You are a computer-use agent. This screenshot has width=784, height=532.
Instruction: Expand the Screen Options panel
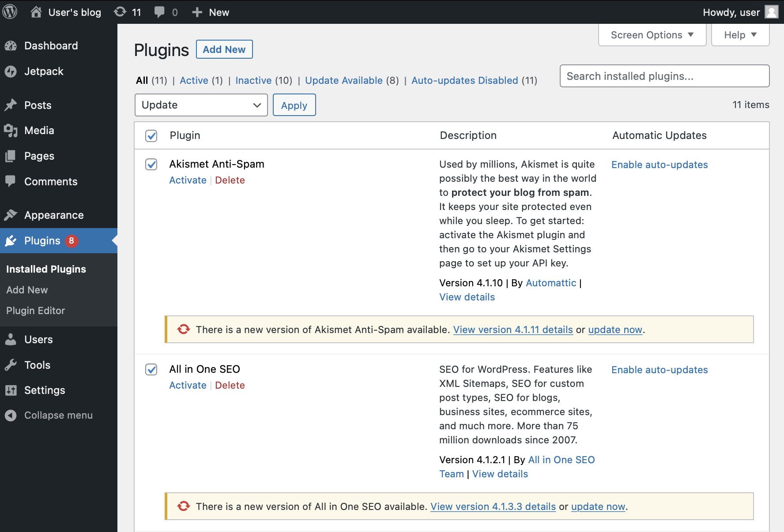click(x=652, y=34)
